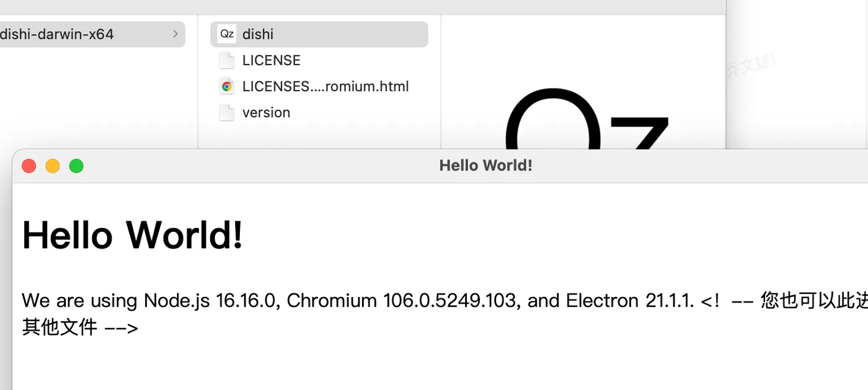Click the Qz icon beside dishi
868x390 pixels.
pos(227,34)
